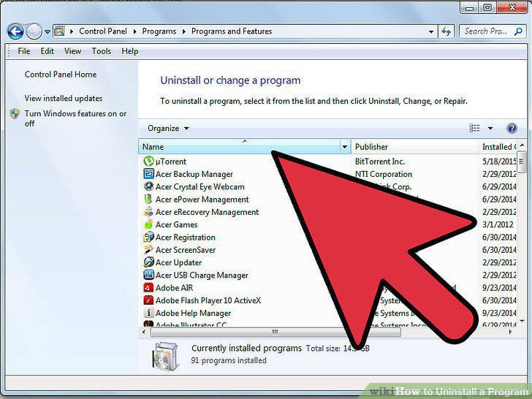
Task: Expand the view options dropdown arrow
Action: 490,129
